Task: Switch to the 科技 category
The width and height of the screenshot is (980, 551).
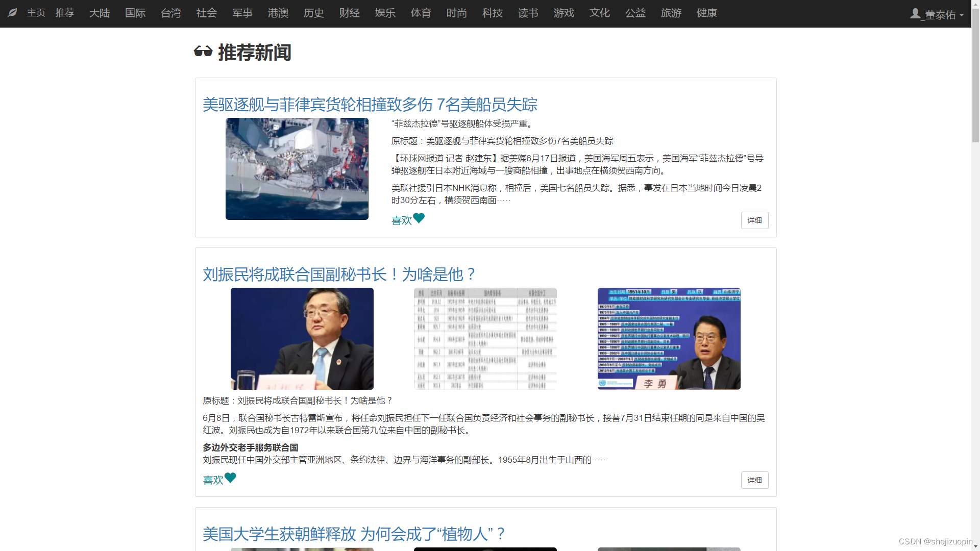Action: pos(493,13)
